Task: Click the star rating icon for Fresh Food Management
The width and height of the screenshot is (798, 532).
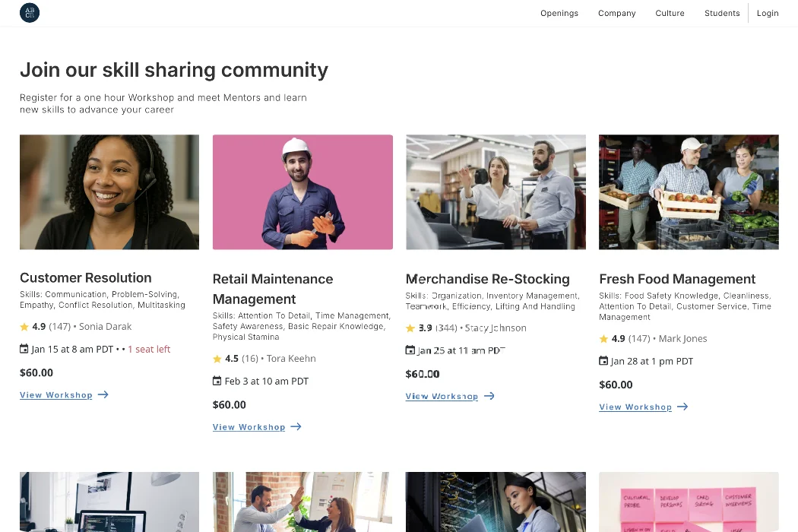Action: (603, 339)
